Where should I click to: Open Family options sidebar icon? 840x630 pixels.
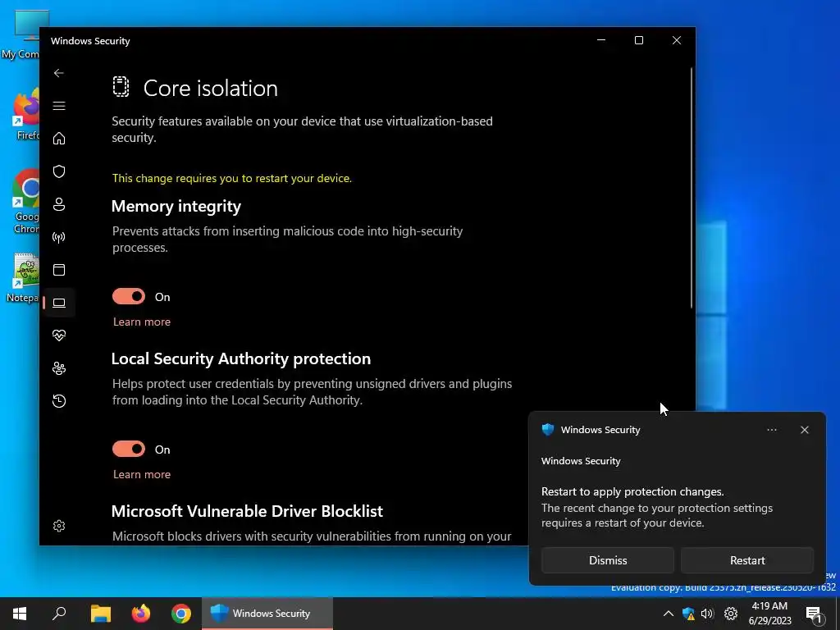pyautogui.click(x=59, y=368)
